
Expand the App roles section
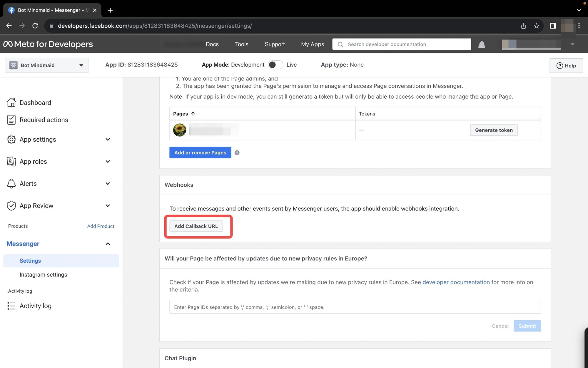point(108,162)
